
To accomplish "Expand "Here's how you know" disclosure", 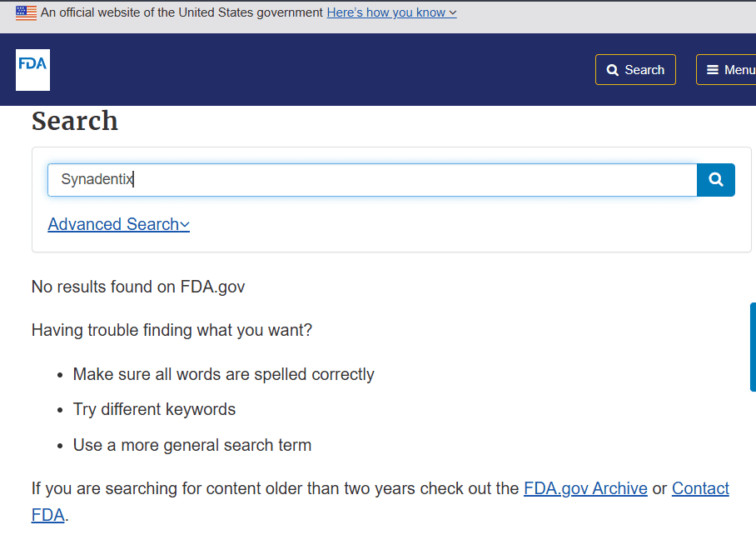I will pyautogui.click(x=391, y=12).
